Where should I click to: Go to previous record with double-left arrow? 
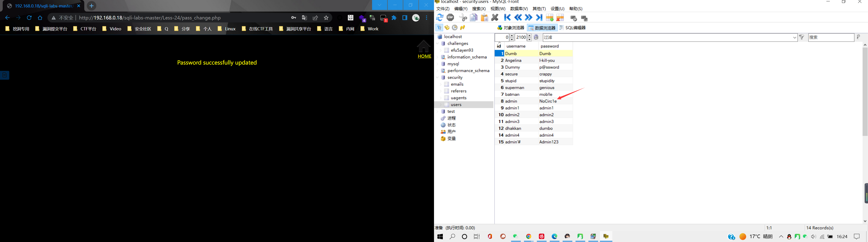tap(518, 18)
